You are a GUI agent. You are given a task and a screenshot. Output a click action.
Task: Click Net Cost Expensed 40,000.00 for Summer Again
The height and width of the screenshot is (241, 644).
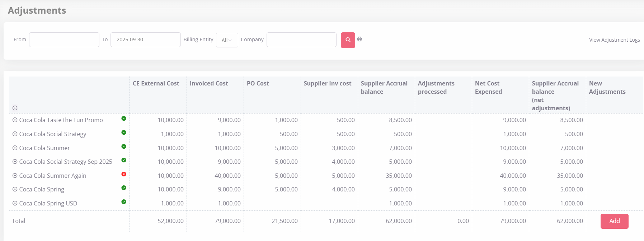(513, 176)
